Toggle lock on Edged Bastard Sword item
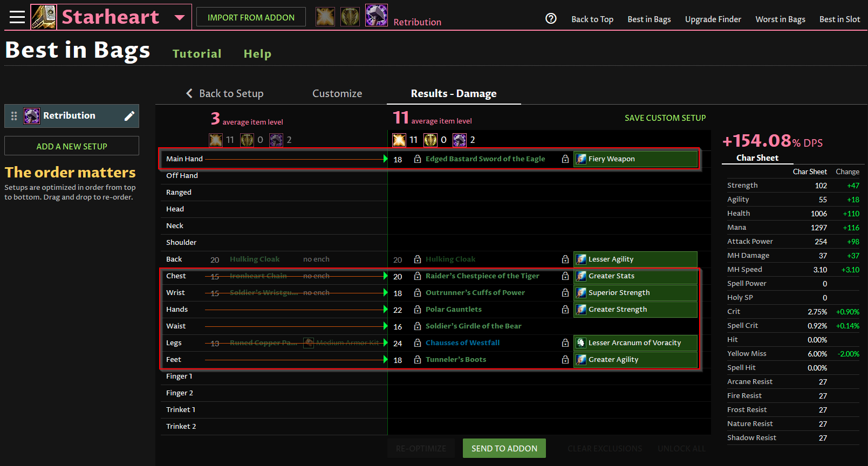This screenshot has height=466, width=868. click(418, 159)
